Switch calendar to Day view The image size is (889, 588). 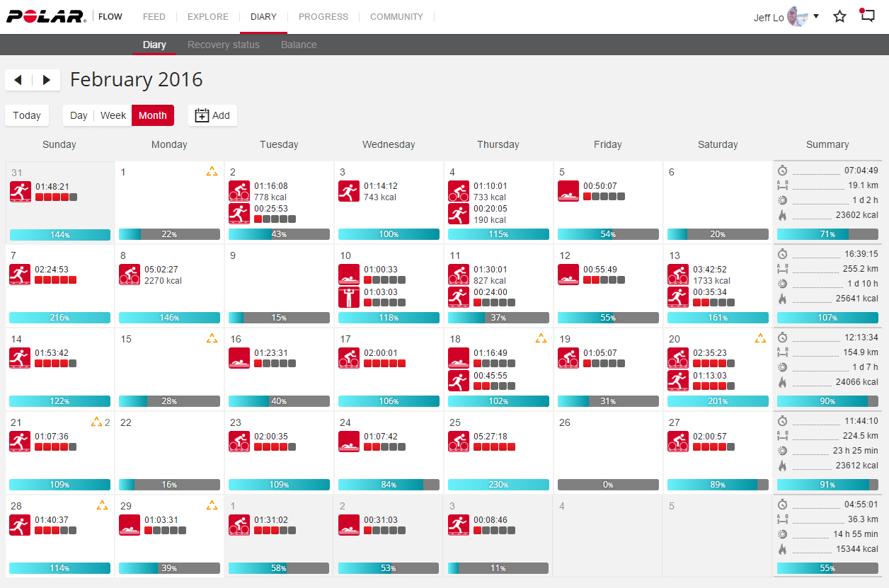point(79,115)
